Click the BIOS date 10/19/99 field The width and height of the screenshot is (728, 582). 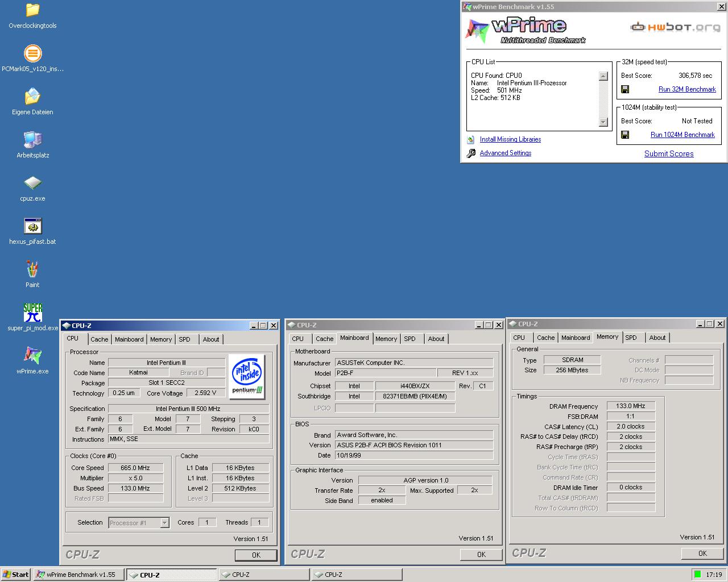pyautogui.click(x=413, y=455)
